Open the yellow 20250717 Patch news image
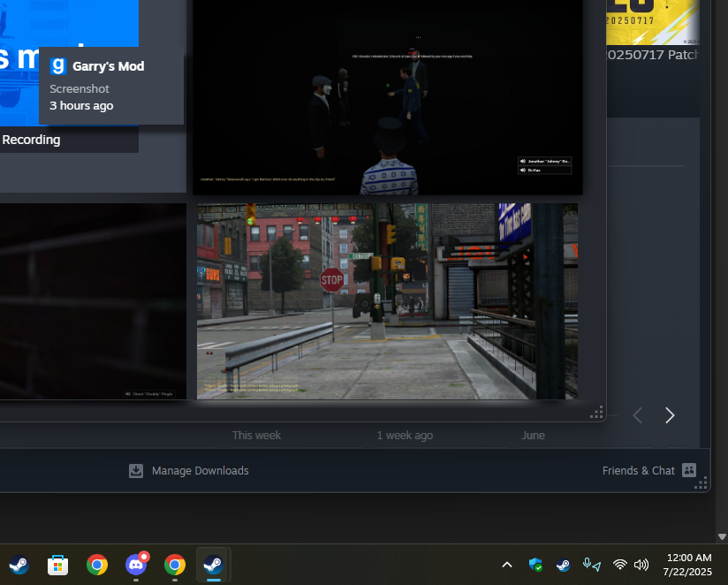This screenshot has height=585, width=728. 653,22
